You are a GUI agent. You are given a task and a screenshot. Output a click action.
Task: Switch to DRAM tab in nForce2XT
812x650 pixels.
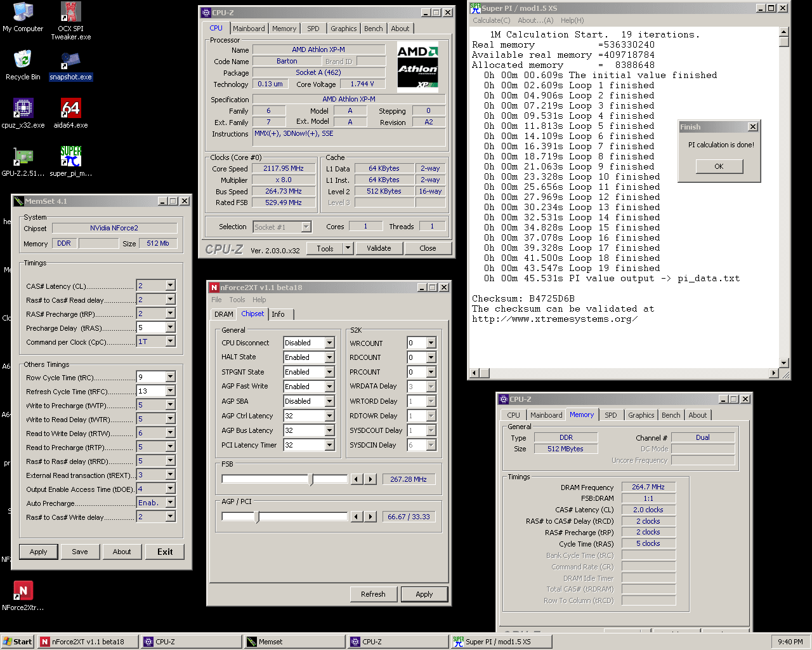(223, 314)
